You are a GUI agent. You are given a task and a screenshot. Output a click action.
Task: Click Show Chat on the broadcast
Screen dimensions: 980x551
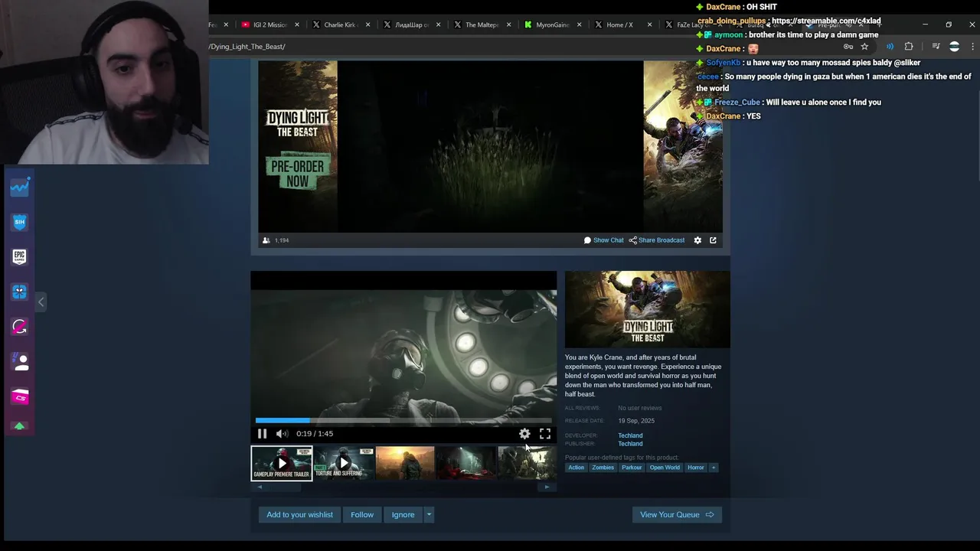pyautogui.click(x=603, y=240)
